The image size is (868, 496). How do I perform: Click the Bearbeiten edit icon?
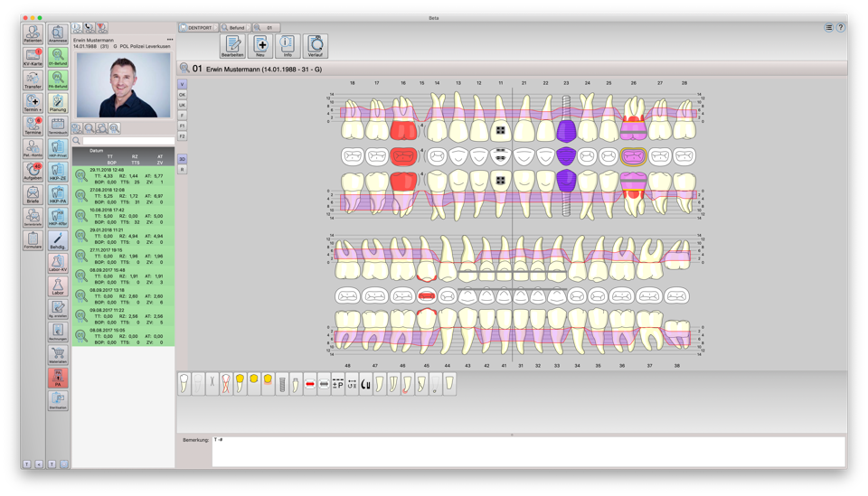click(232, 46)
